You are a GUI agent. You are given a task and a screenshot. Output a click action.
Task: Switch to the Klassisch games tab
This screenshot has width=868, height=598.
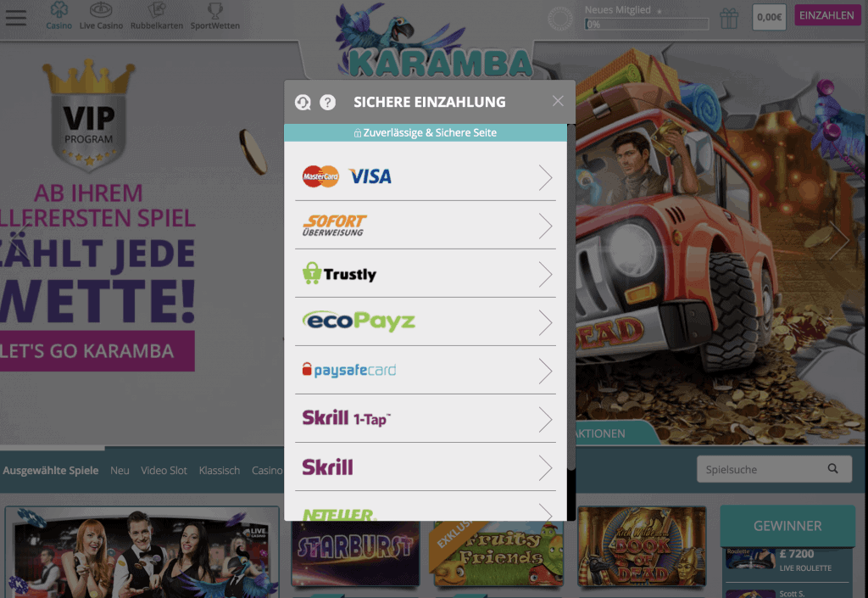tap(220, 470)
